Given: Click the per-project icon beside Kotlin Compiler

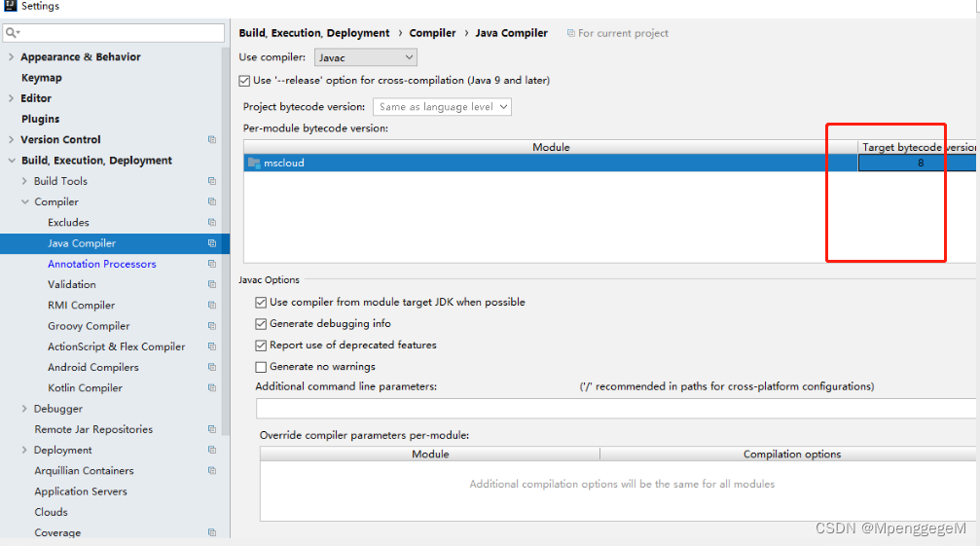Looking at the screenshot, I should pos(212,387).
